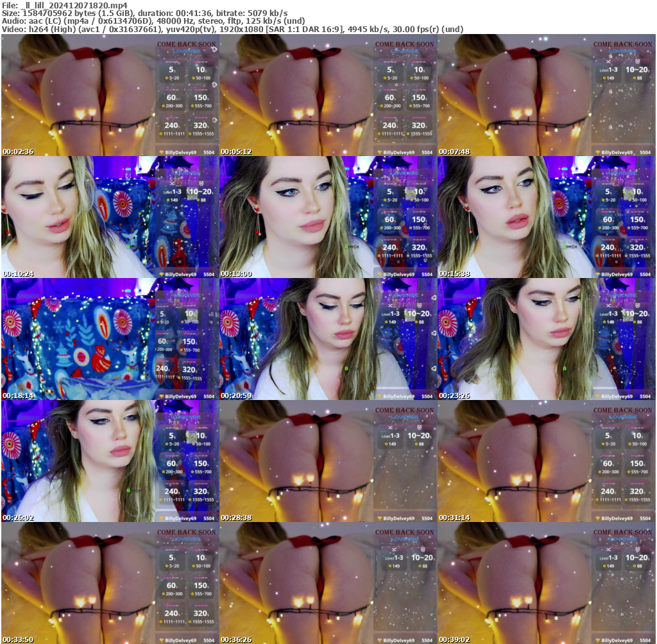Click the coin icon beside the 88 token label

point(635,78)
